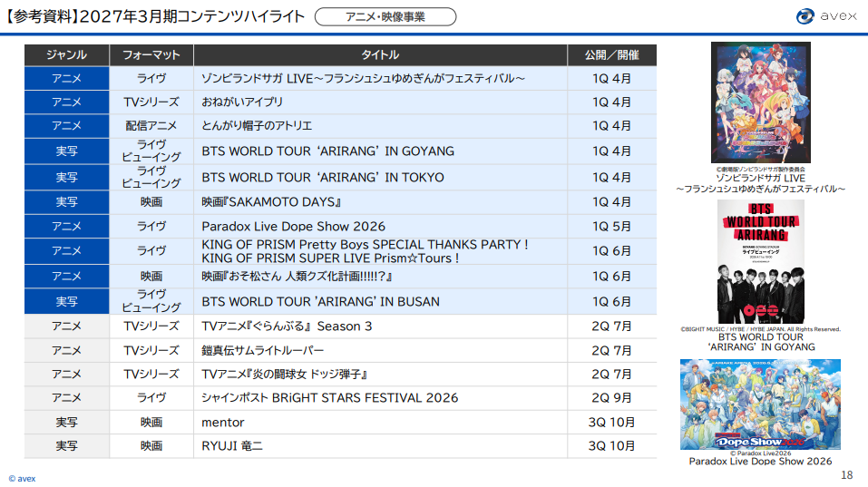Click the title おねがいアイプリ
This screenshot has width=868, height=487.
point(242,102)
